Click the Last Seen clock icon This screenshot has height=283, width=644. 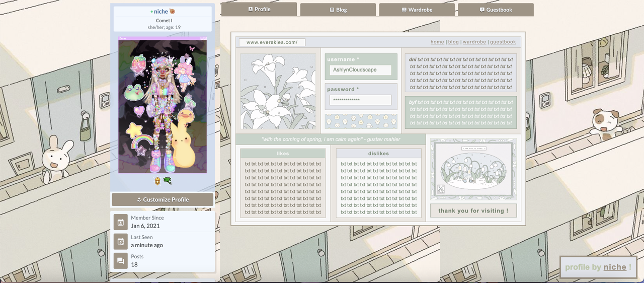[x=121, y=241]
